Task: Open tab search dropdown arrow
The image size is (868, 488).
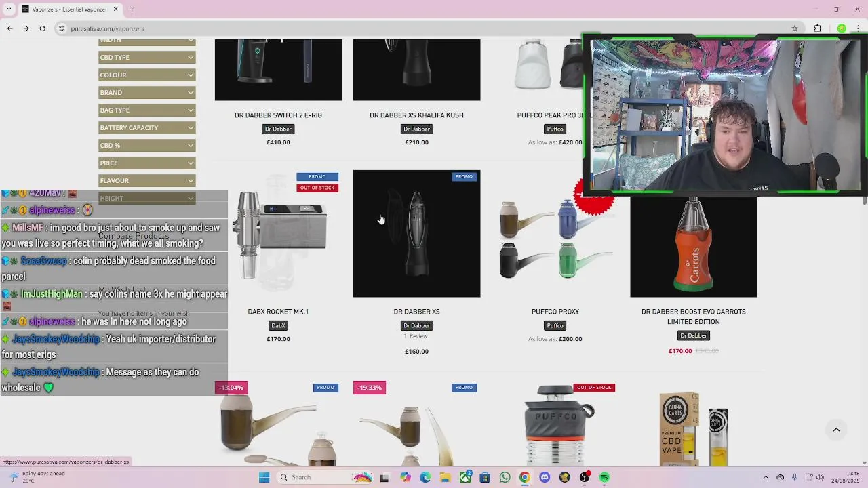Action: (x=9, y=9)
